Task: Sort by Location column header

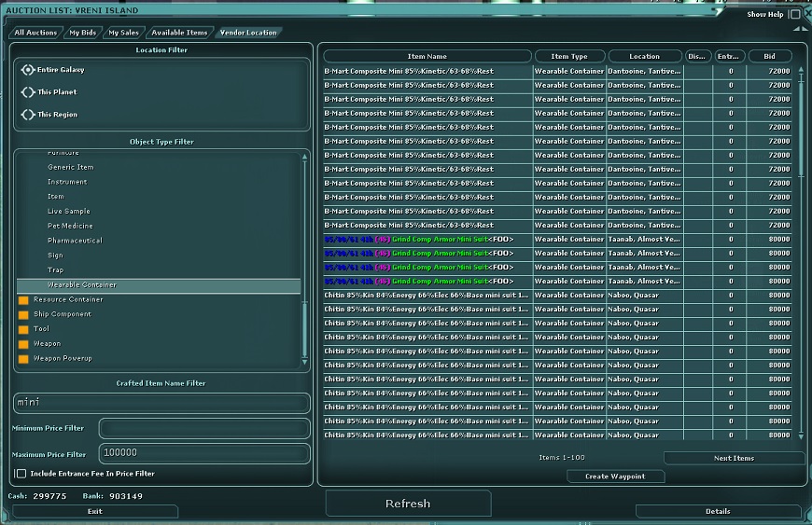Action: [645, 56]
